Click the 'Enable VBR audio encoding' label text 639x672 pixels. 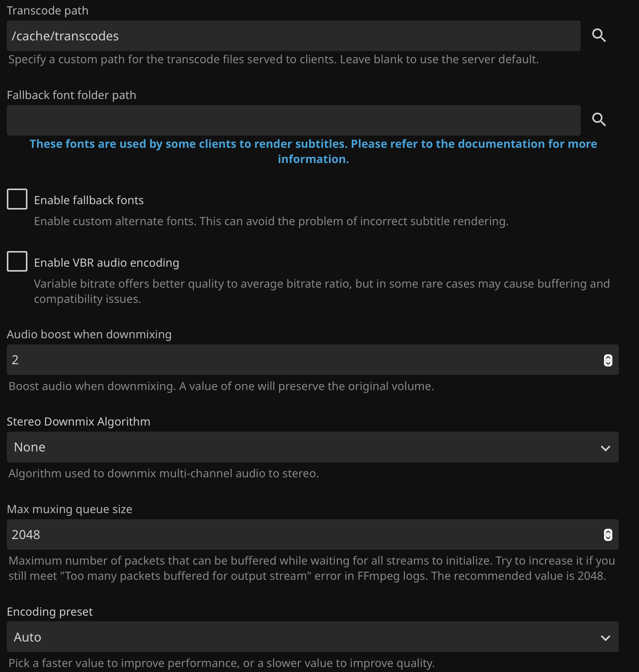point(106,263)
